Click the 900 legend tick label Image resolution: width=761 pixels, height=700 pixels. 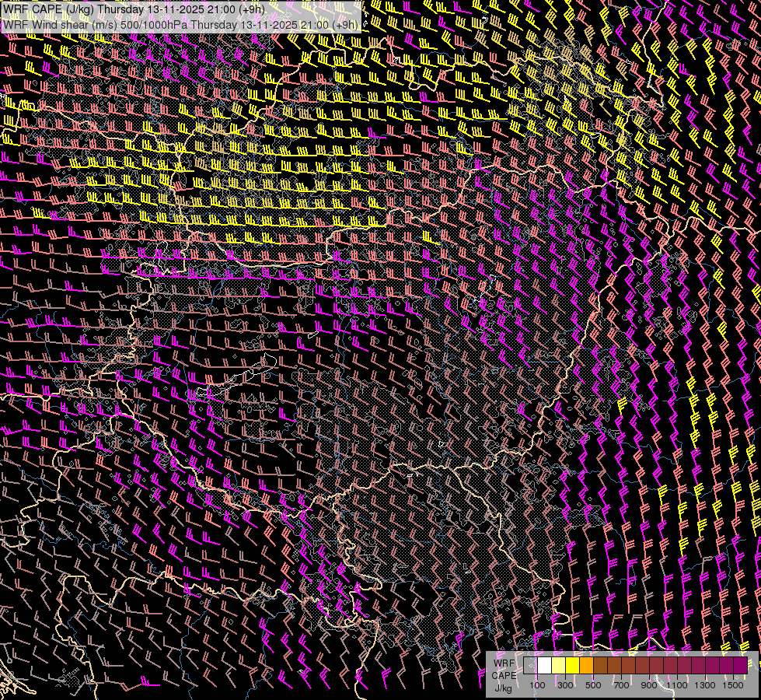649,685
